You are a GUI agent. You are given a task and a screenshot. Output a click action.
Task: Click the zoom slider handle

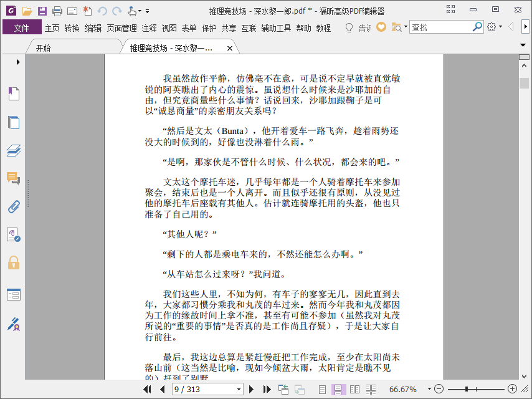point(467,389)
